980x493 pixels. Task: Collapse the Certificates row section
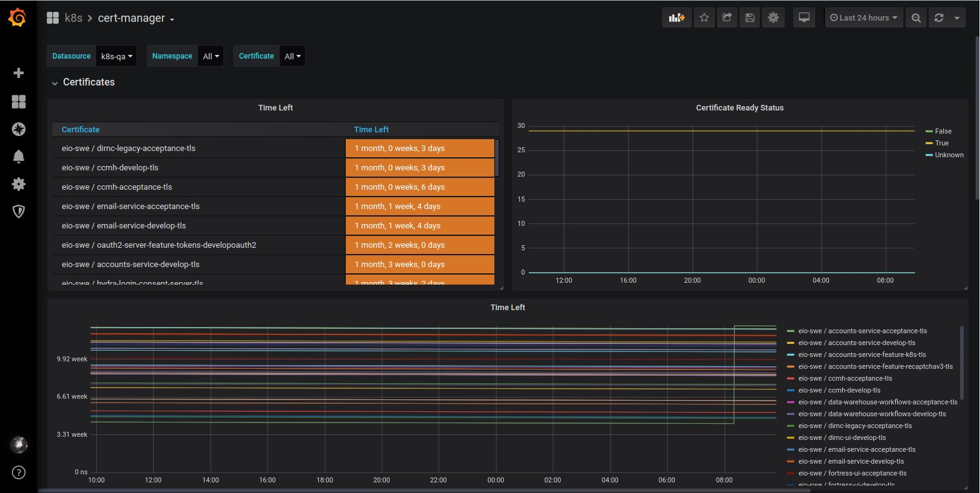coord(89,82)
